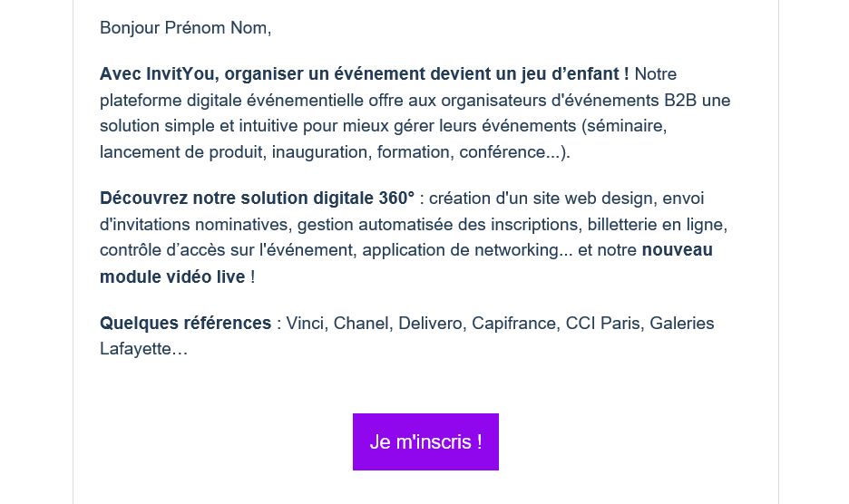Click the "Lafayette…" word on the last line
Image resolution: width=849 pixels, height=504 pixels.
point(143,349)
